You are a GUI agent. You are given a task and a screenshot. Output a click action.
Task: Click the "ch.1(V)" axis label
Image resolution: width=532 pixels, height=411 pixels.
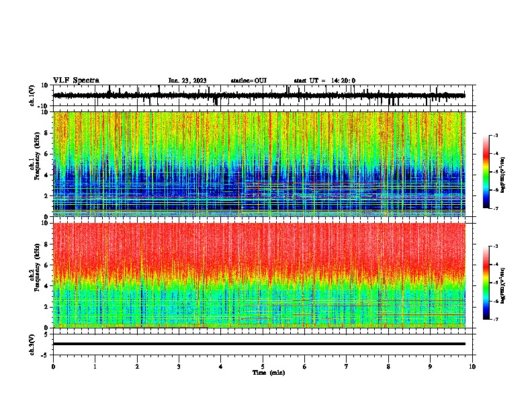point(32,95)
